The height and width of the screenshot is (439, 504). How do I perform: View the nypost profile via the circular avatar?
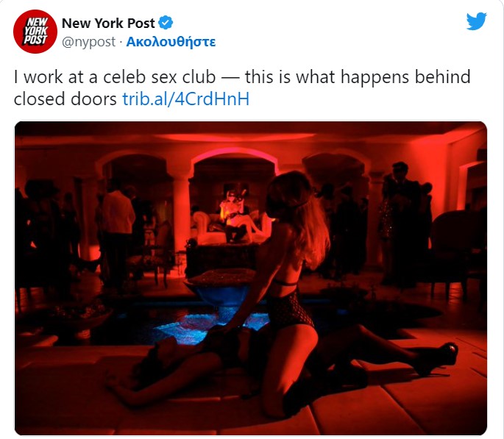(x=35, y=32)
